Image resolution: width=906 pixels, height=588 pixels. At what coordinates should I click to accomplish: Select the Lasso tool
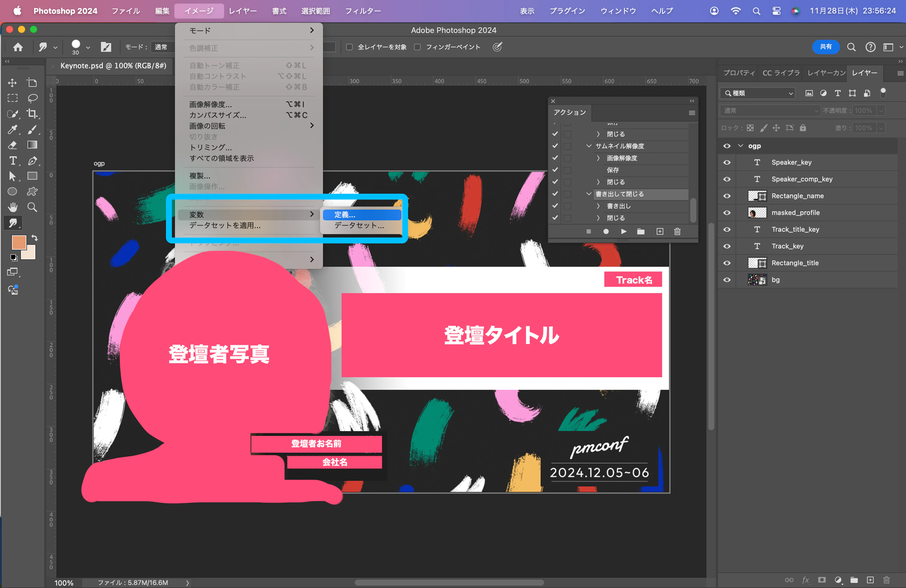[32, 98]
